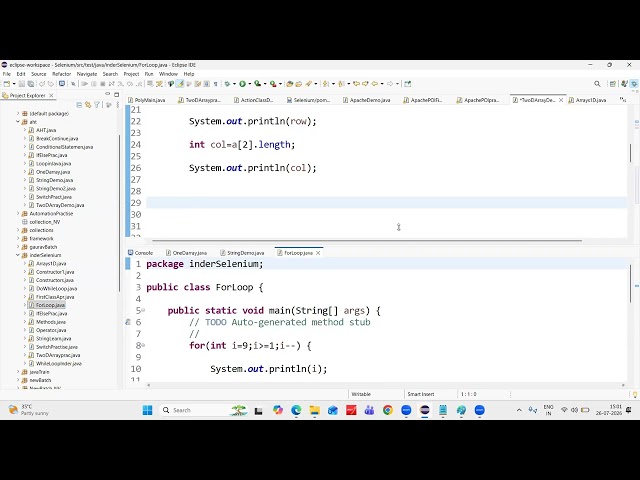Open the New file dropdown arrow
640x480 pixels.
pyautogui.click(x=13, y=84)
